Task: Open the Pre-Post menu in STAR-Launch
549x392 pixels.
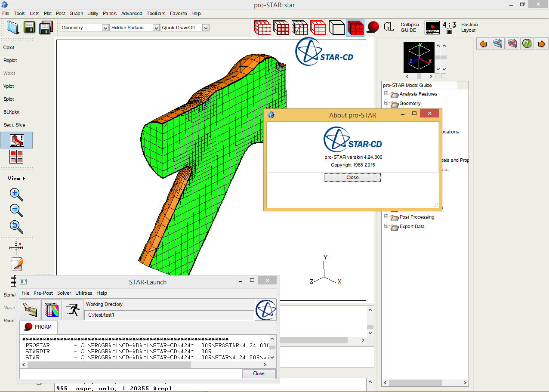Action: click(x=43, y=293)
